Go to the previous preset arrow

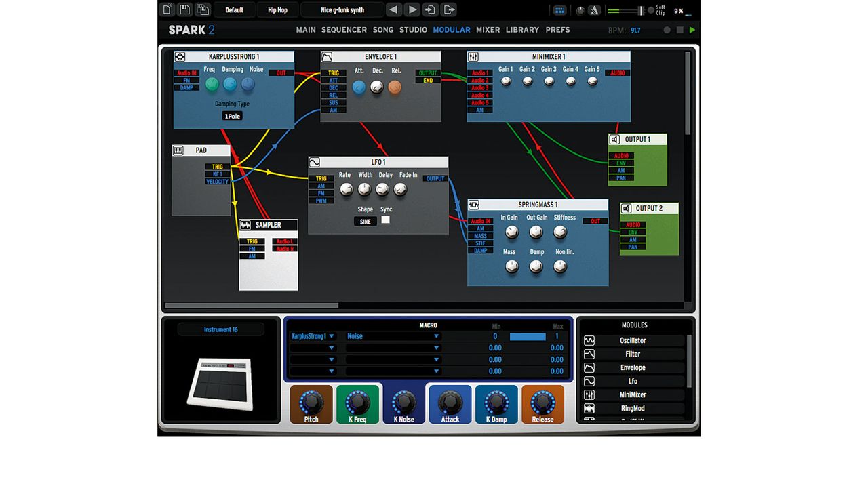(394, 9)
